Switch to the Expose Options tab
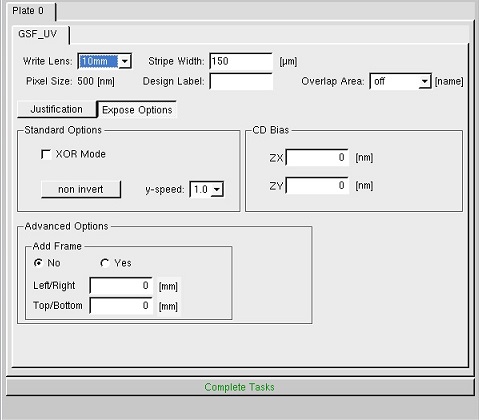479x420 pixels. pyautogui.click(x=137, y=110)
